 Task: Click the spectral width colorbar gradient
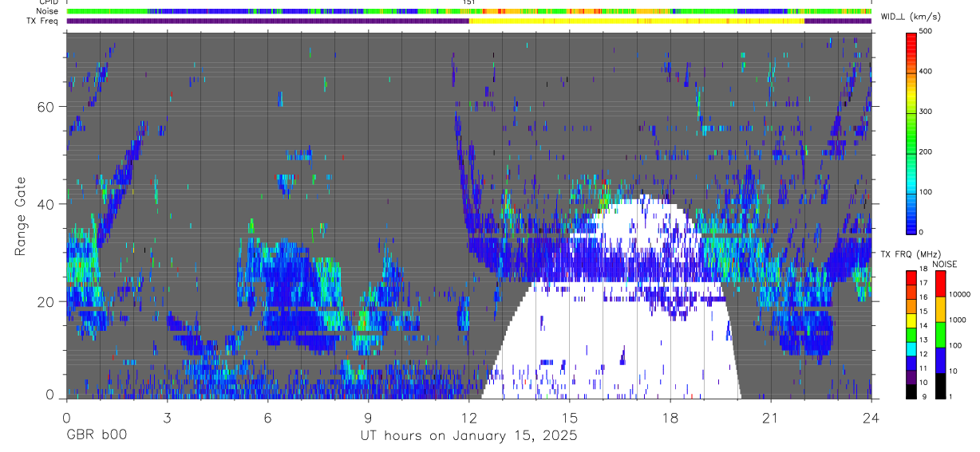click(x=911, y=132)
